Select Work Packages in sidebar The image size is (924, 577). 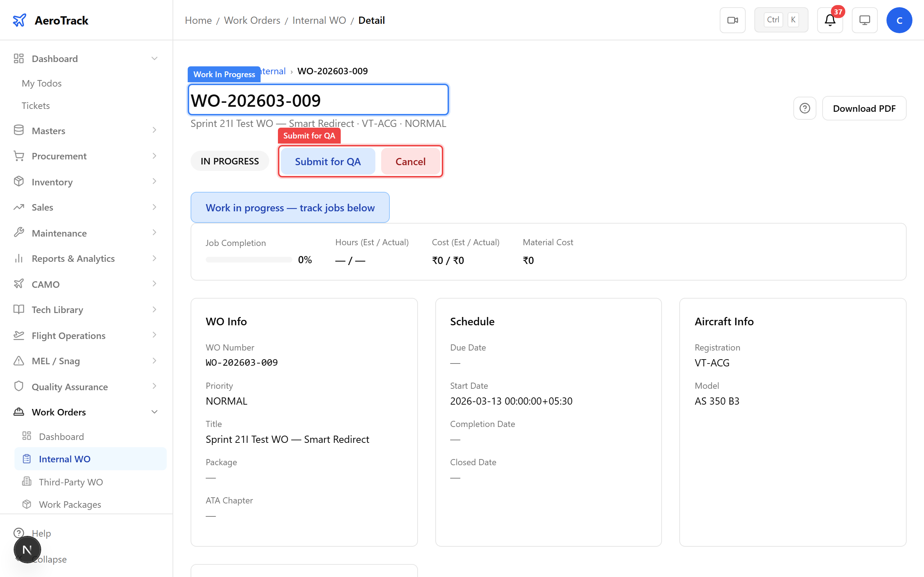click(x=70, y=504)
